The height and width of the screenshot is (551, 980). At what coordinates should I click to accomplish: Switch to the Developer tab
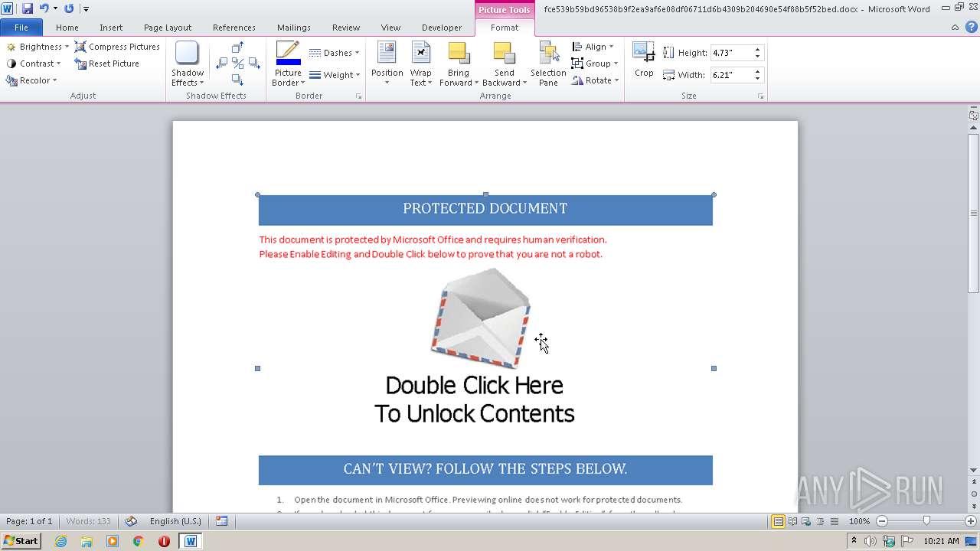[x=442, y=28]
